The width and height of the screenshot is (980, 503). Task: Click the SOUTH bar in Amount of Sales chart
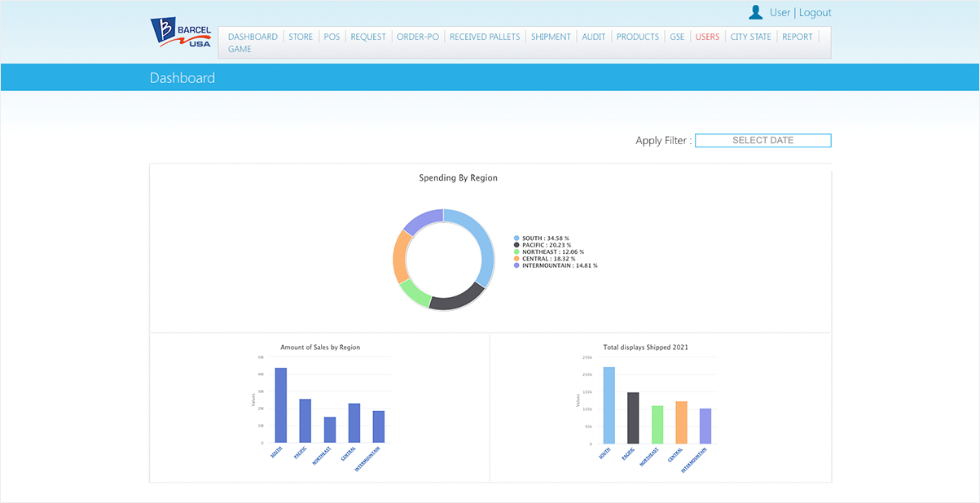(281, 405)
